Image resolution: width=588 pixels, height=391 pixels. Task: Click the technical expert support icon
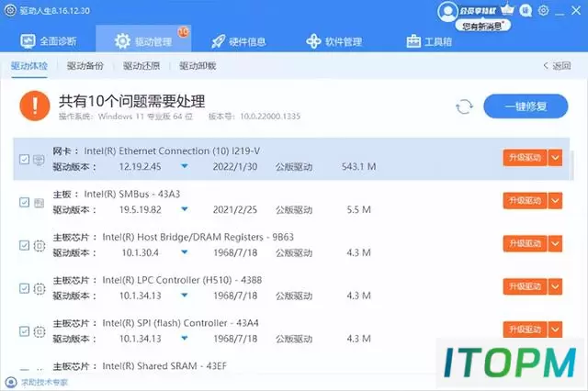11,383
